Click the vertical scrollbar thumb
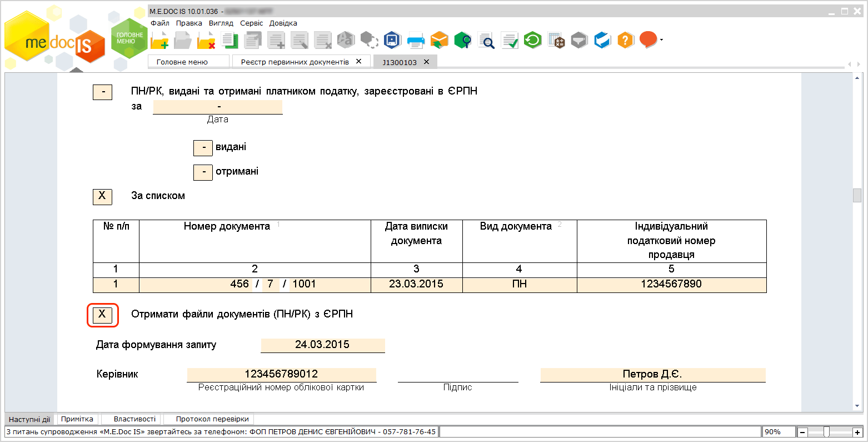 click(x=857, y=196)
